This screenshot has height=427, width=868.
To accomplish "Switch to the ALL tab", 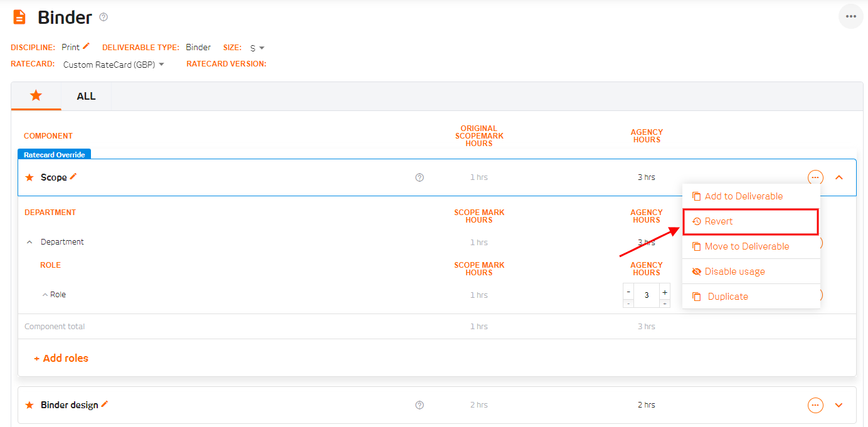I will [86, 96].
